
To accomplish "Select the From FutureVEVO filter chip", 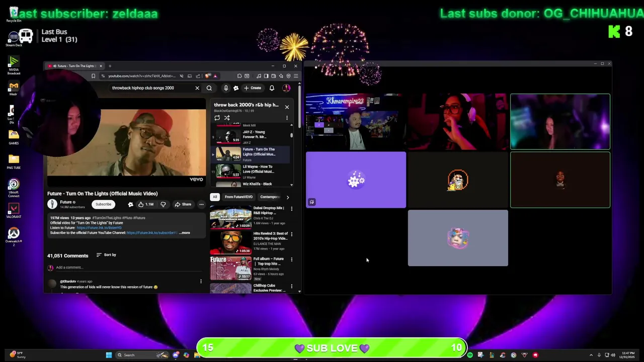I will [238, 197].
